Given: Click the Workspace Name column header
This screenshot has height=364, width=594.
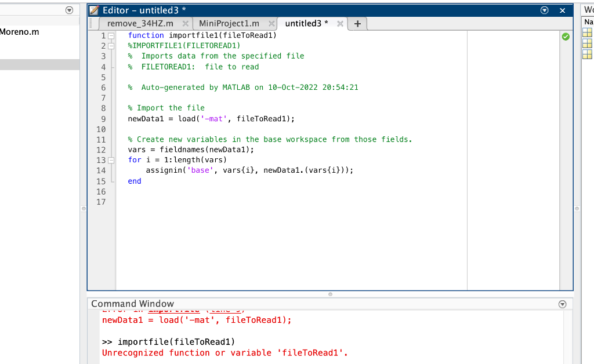Looking at the screenshot, I should click(x=588, y=22).
